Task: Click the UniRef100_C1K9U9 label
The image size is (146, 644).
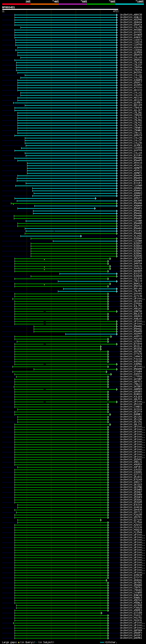Action: point(131,148)
